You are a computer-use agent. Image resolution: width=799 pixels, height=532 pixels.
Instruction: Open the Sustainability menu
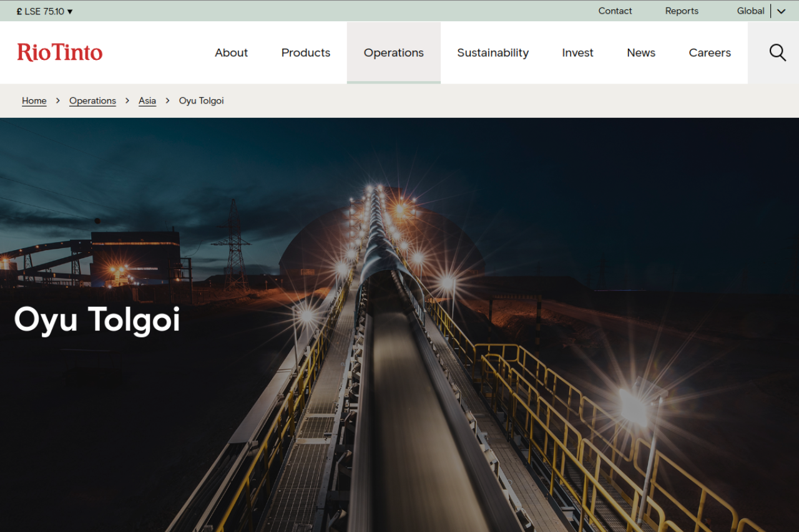[x=493, y=53]
